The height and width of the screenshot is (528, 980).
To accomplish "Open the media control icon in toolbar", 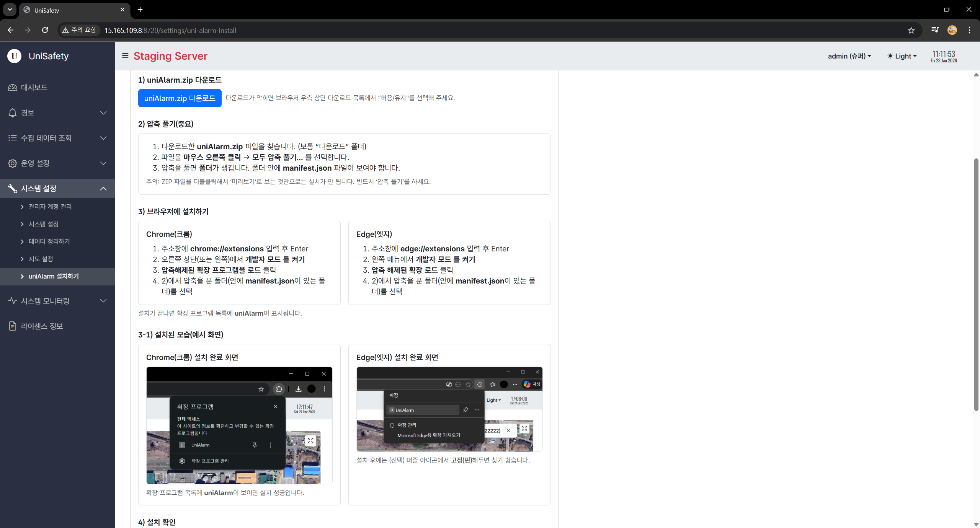I will coord(935,30).
